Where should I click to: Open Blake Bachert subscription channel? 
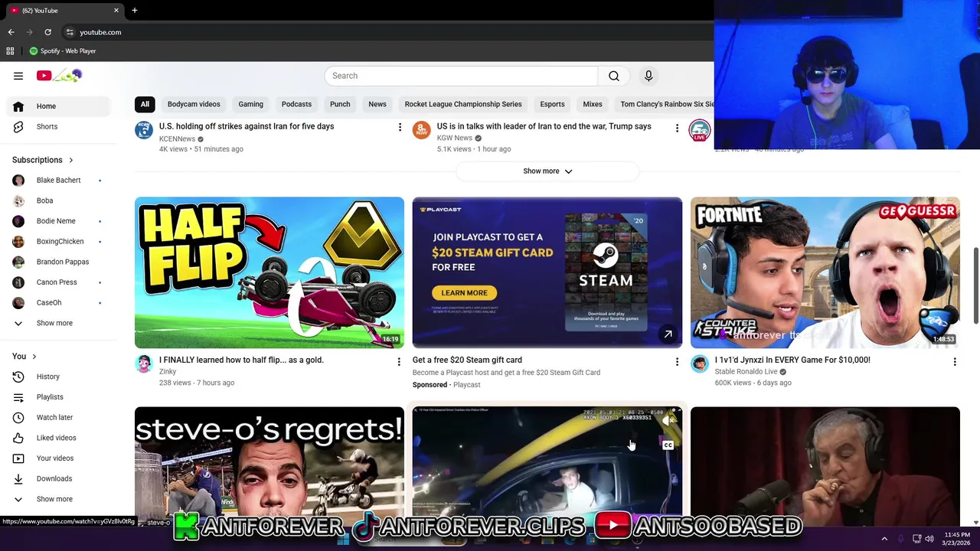[57, 181]
